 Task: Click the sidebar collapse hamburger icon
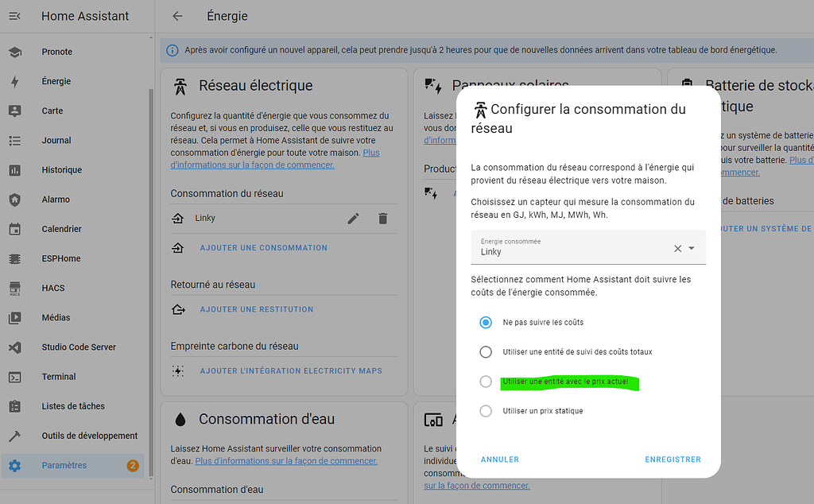(x=14, y=15)
